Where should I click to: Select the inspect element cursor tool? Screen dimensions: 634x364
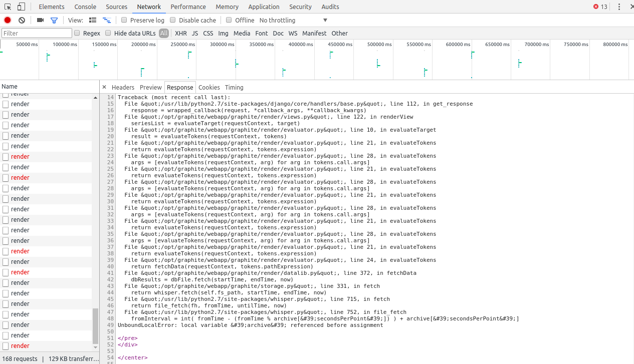8,7
